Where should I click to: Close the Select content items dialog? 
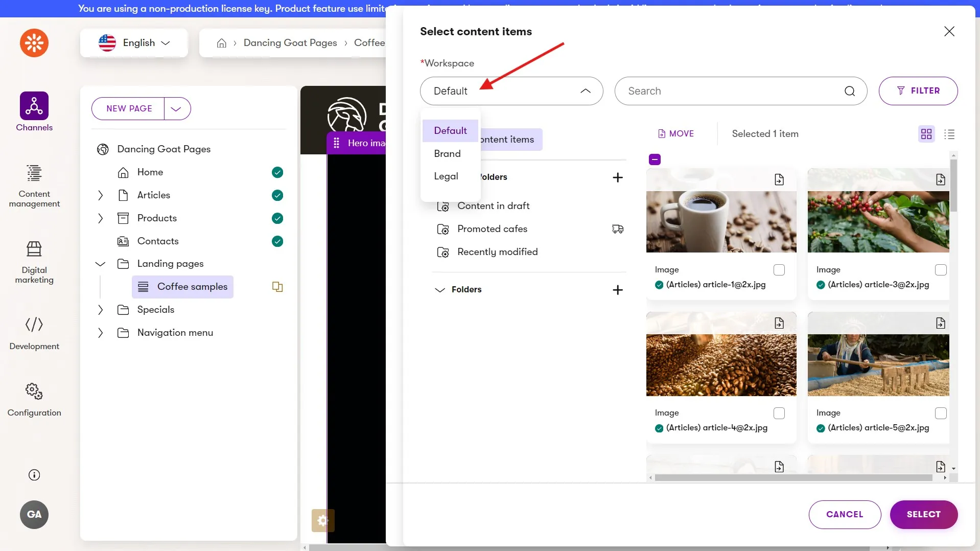tap(949, 32)
